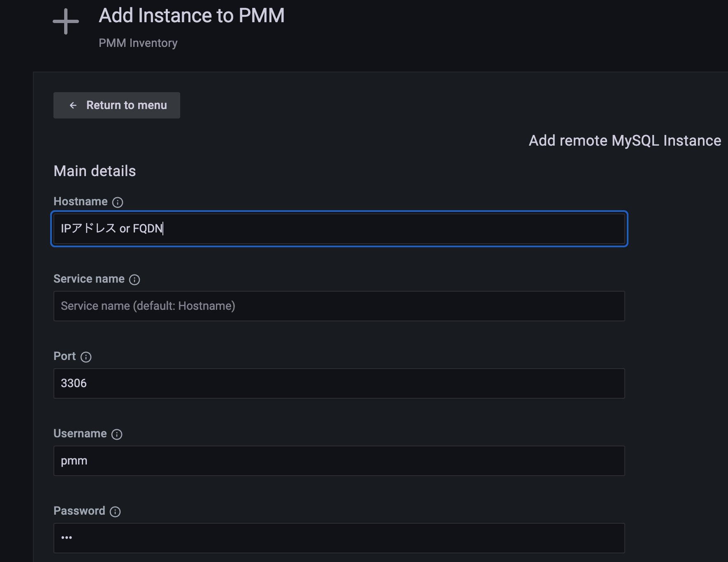Focus the Password input field
Screen dimensions: 728x562
coord(339,538)
